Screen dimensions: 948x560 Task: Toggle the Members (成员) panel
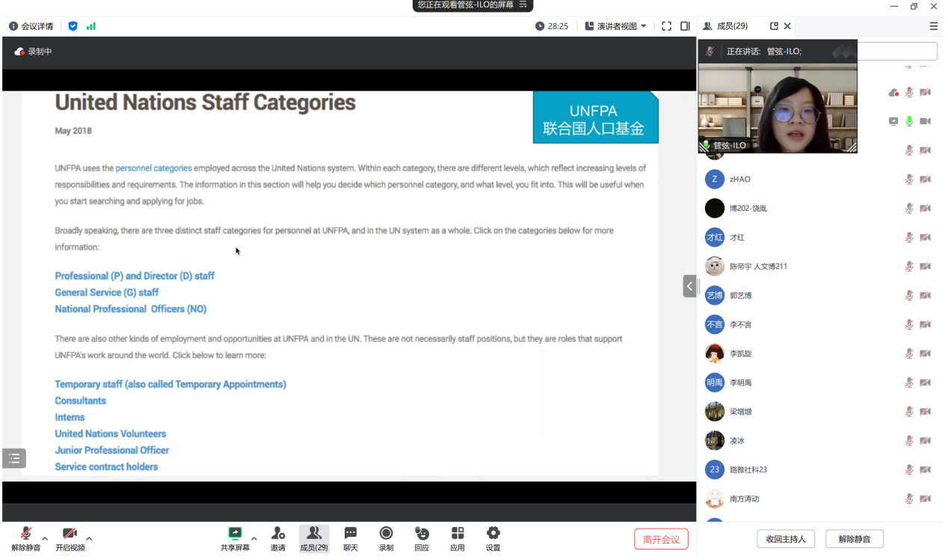(x=314, y=538)
